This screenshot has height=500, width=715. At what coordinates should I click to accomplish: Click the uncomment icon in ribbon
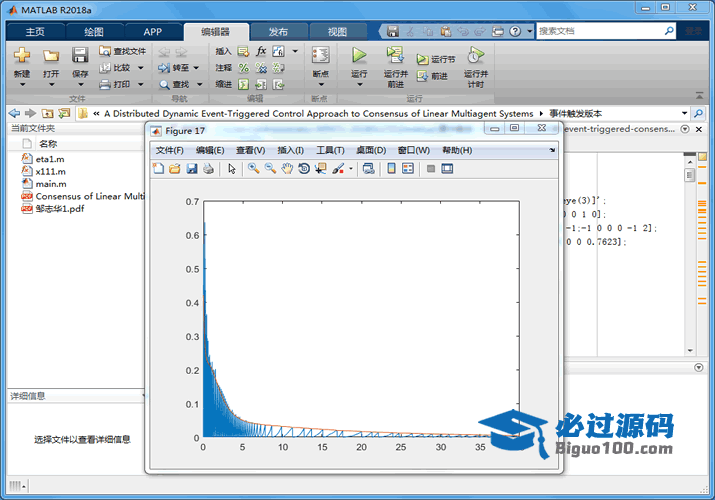[x=261, y=68]
